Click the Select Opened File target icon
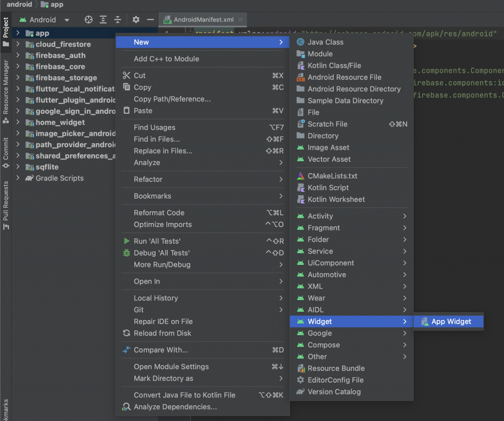 tap(89, 20)
